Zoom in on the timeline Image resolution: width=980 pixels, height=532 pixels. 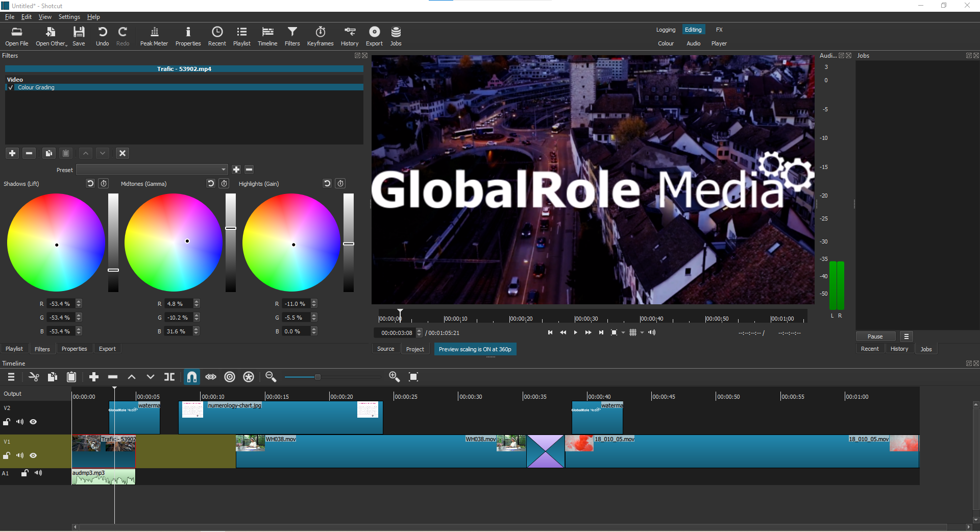click(x=394, y=377)
